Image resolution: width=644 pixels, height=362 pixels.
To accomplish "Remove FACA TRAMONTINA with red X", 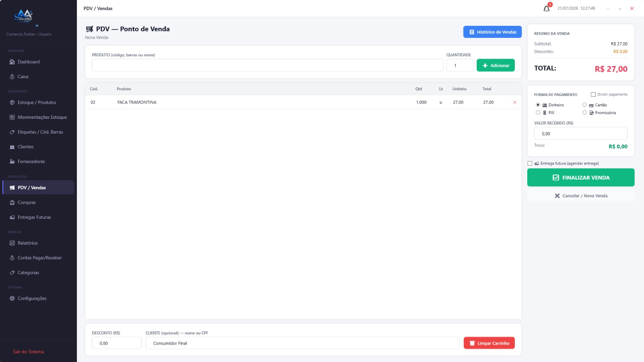I will [x=514, y=102].
